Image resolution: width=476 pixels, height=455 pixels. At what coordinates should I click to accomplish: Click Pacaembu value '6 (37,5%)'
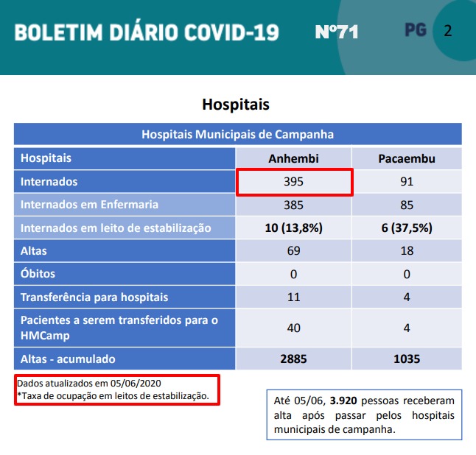coord(407,227)
